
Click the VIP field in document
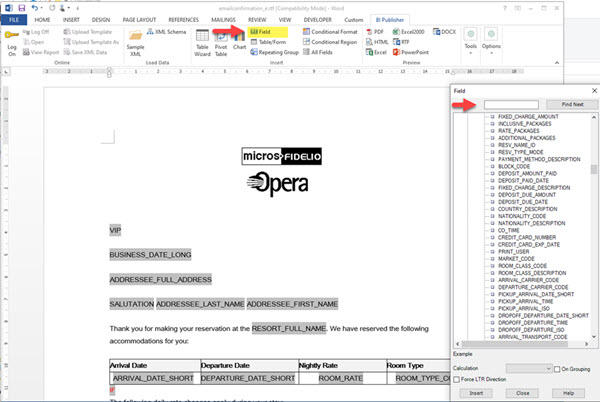(115, 230)
